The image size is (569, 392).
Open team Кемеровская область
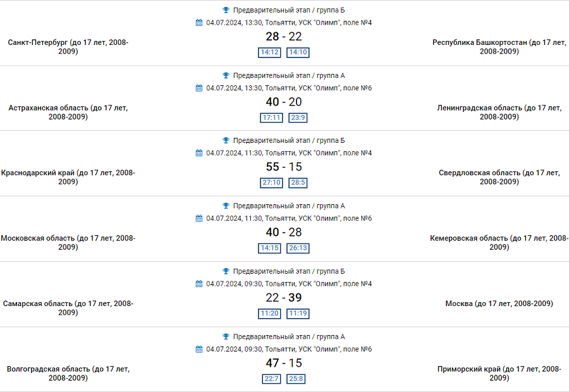499,243
